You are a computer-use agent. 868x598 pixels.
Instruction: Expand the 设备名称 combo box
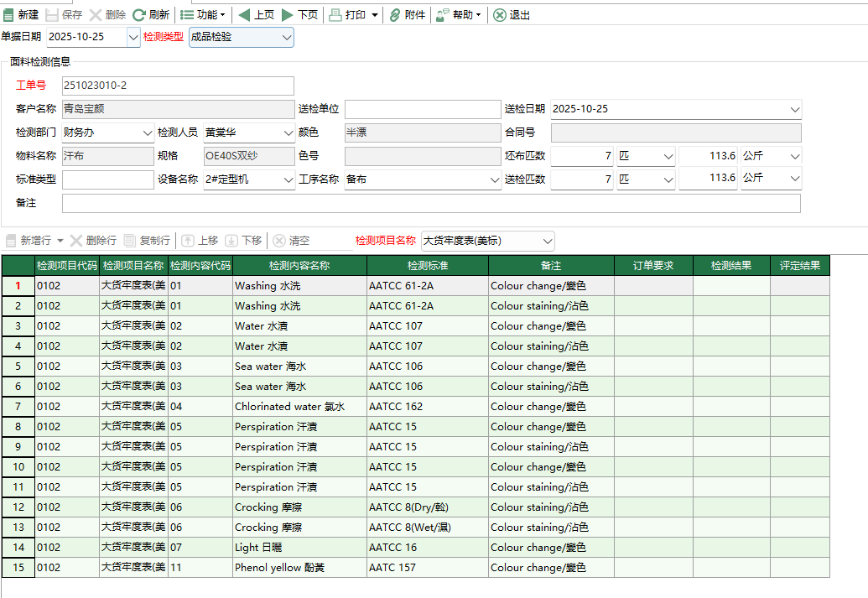click(288, 179)
